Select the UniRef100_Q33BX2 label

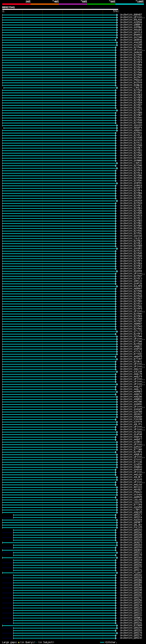[131, 442]
